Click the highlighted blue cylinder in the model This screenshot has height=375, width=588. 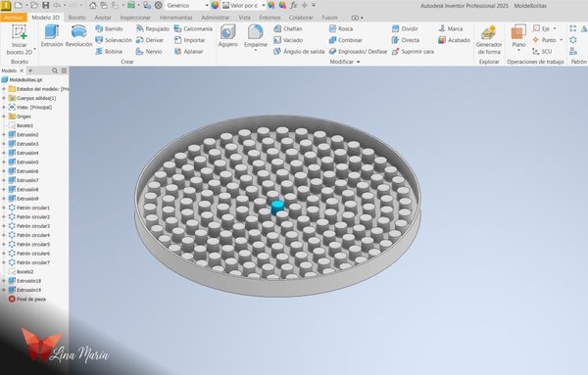click(x=277, y=208)
